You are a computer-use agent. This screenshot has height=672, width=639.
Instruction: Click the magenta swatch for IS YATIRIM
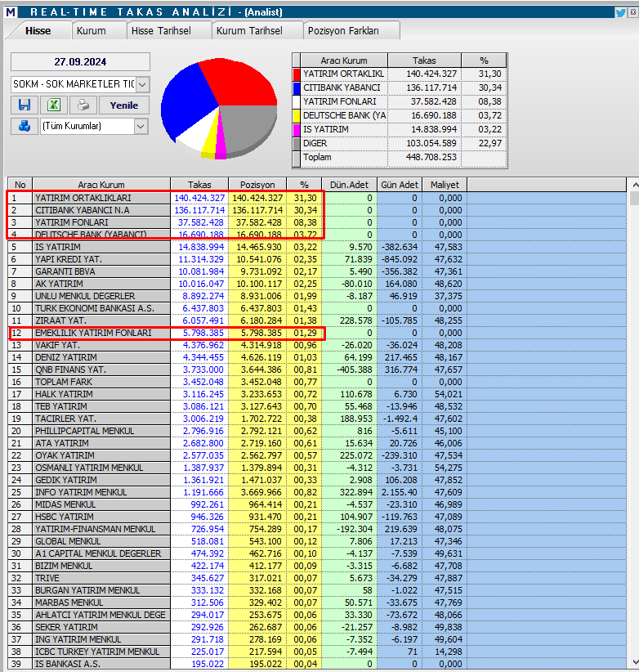tap(297, 129)
